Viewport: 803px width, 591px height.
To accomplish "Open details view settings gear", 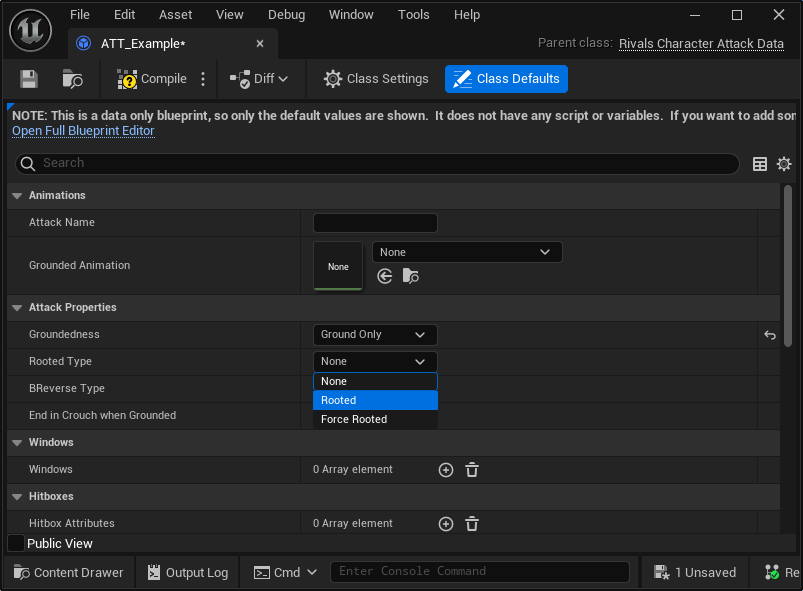I will tap(784, 164).
